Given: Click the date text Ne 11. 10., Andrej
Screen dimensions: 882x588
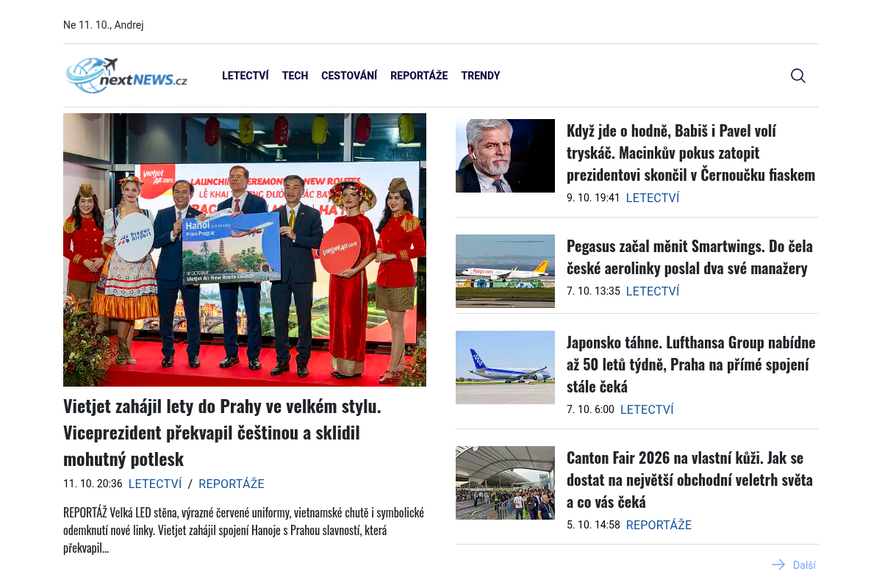Looking at the screenshot, I should (x=104, y=25).
